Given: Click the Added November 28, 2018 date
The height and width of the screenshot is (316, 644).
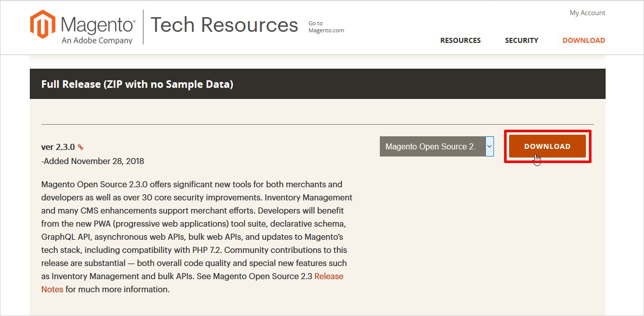Looking at the screenshot, I should coord(93,161).
